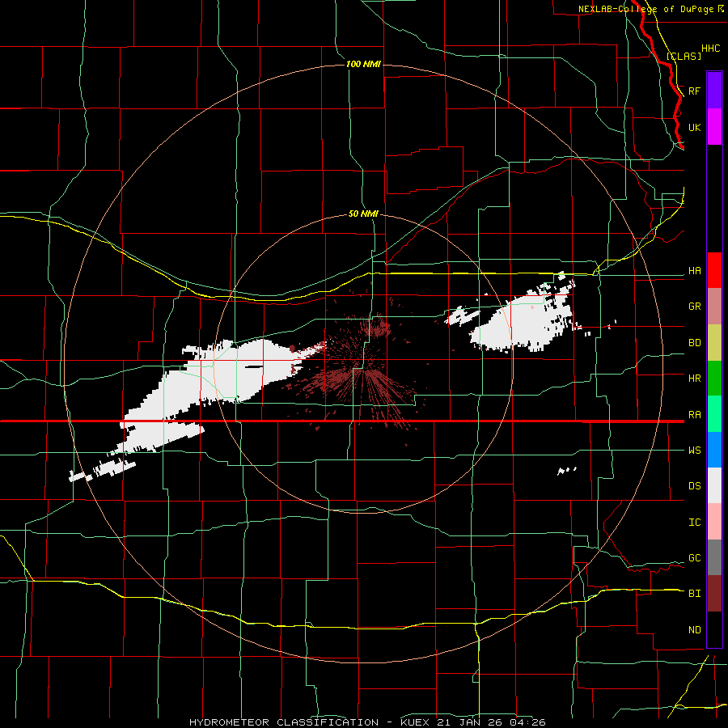Click the GR legend label
728x728 pixels.
[x=695, y=307]
